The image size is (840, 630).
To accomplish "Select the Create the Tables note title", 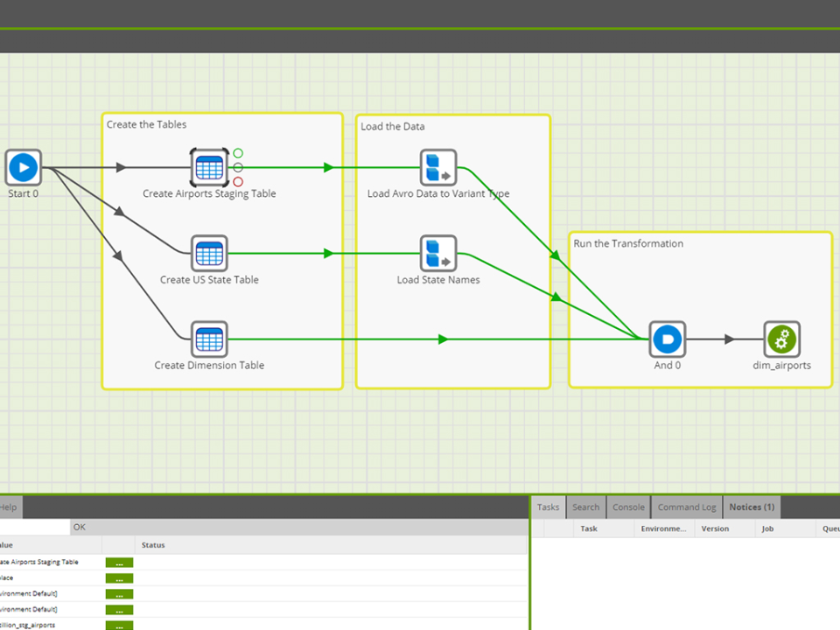I will coord(146,124).
